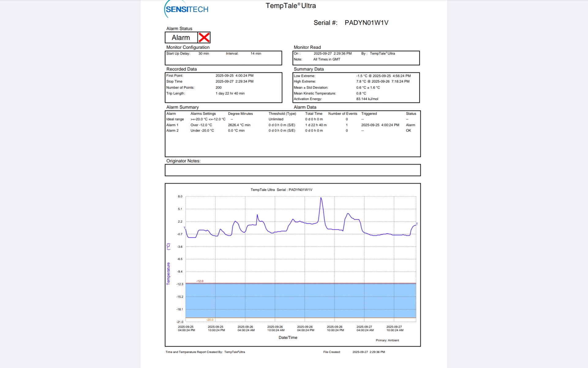Image resolution: width=588 pixels, height=368 pixels.
Task: Click the TempTale Ultra document title
Action: tap(291, 6)
